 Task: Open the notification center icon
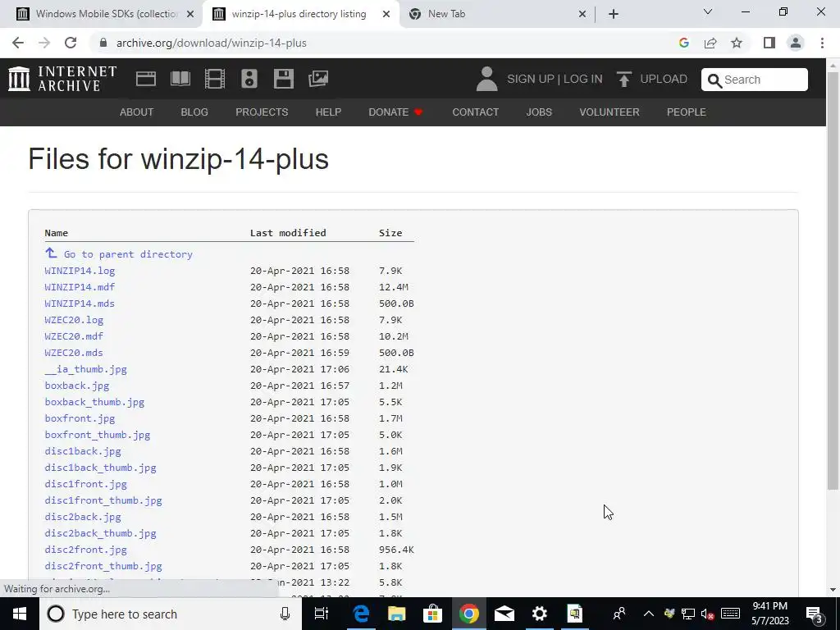pyautogui.click(x=814, y=614)
